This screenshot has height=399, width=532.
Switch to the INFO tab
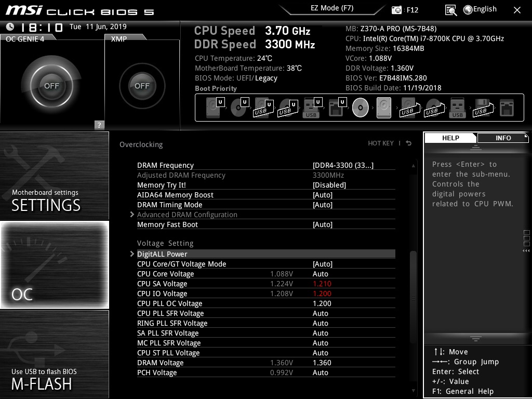(x=503, y=138)
